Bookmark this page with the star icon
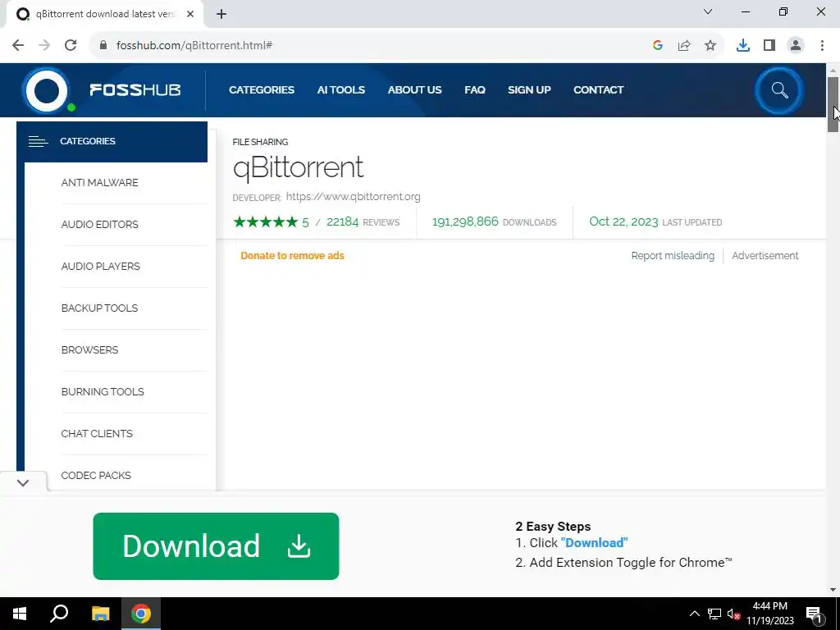The image size is (840, 630). pyautogui.click(x=710, y=46)
